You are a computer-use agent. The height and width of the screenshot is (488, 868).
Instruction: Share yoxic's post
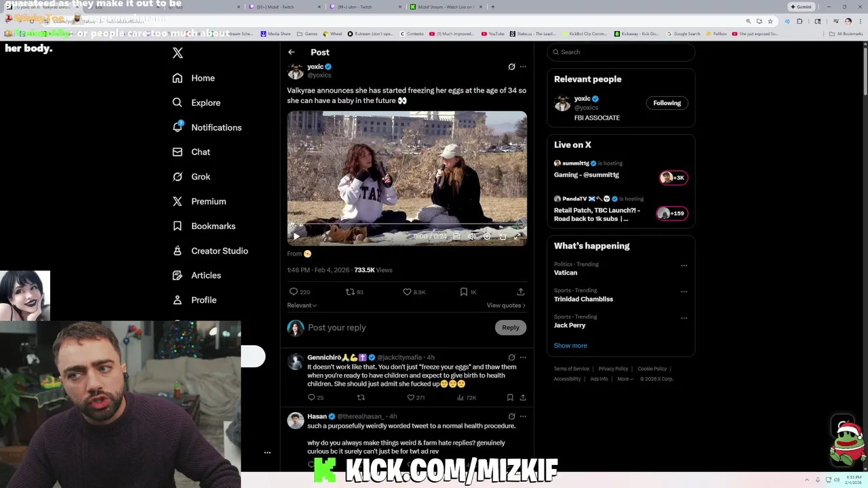pyautogui.click(x=521, y=291)
